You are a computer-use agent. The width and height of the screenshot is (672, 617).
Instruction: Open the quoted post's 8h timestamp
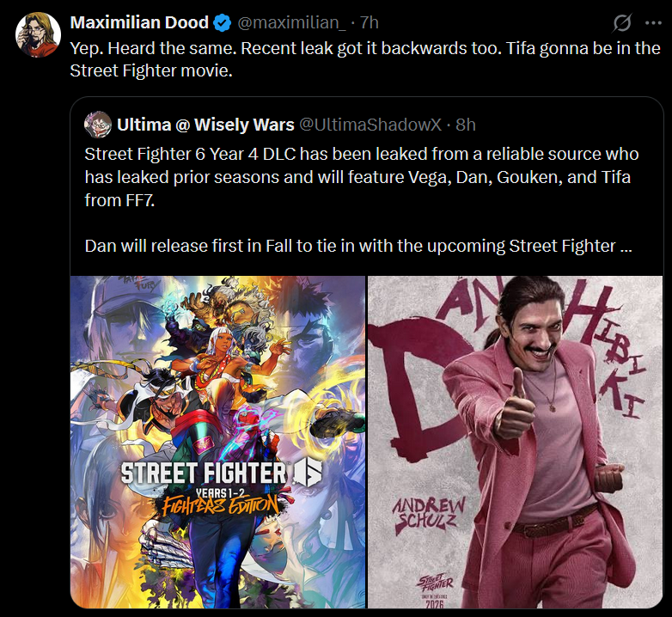pos(466,125)
